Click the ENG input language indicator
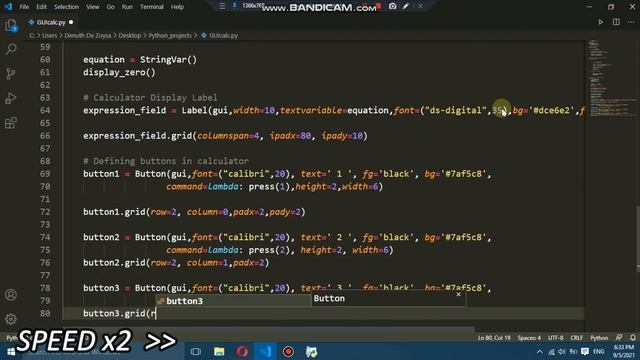 point(598,351)
